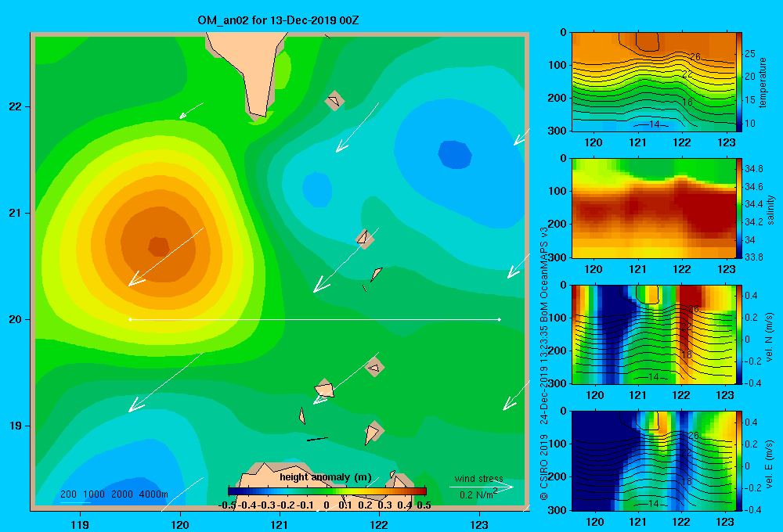Click latitude label 21 on the main map

tap(16, 213)
